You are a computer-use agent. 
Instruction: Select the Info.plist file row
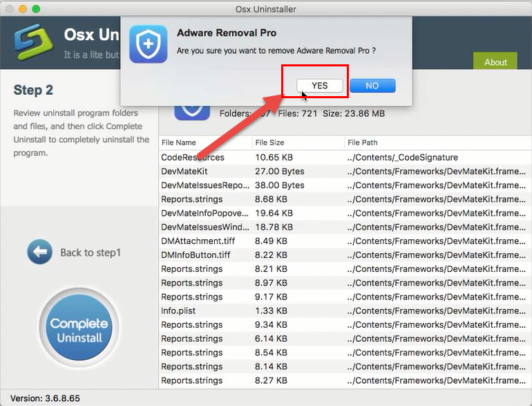click(345, 311)
